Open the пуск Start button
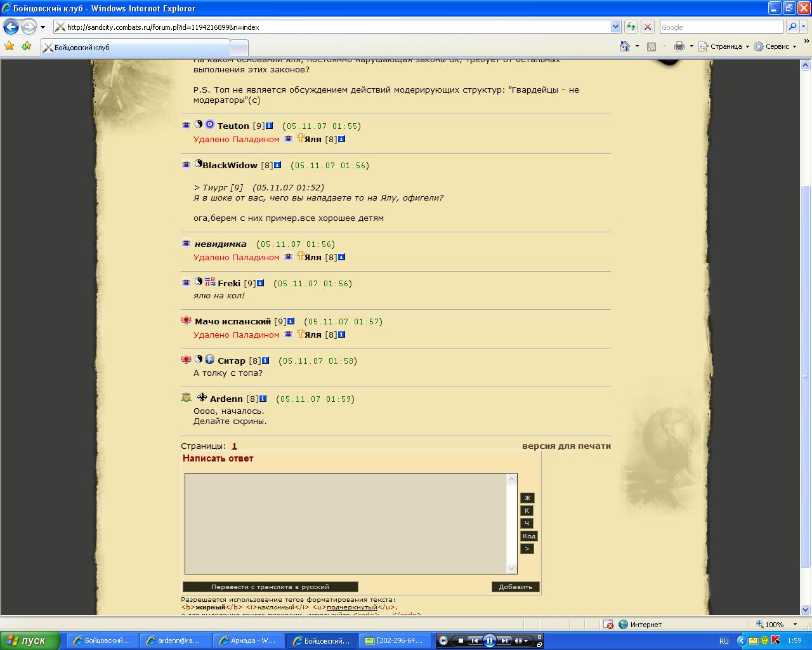The width and height of the screenshot is (812, 650). (30, 640)
